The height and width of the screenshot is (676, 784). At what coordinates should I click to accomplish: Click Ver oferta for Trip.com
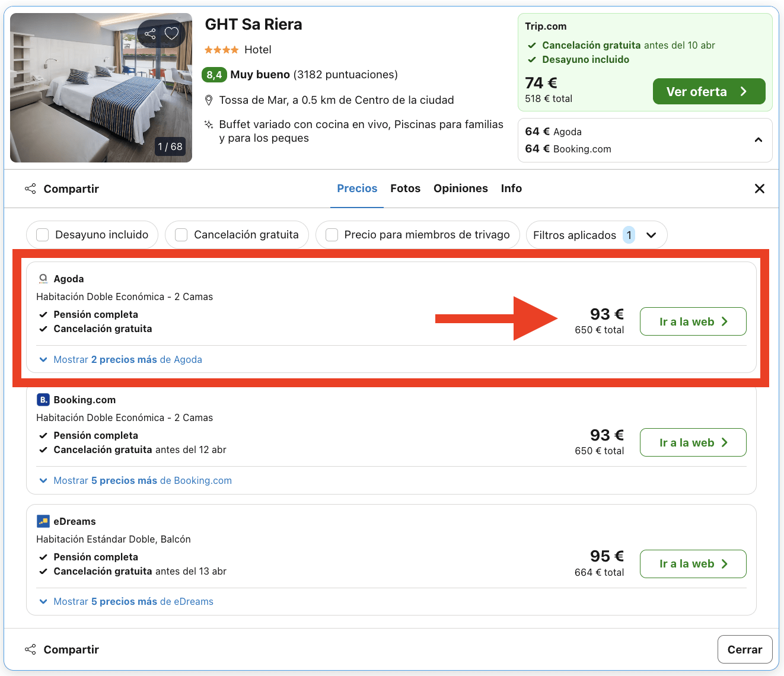click(709, 91)
